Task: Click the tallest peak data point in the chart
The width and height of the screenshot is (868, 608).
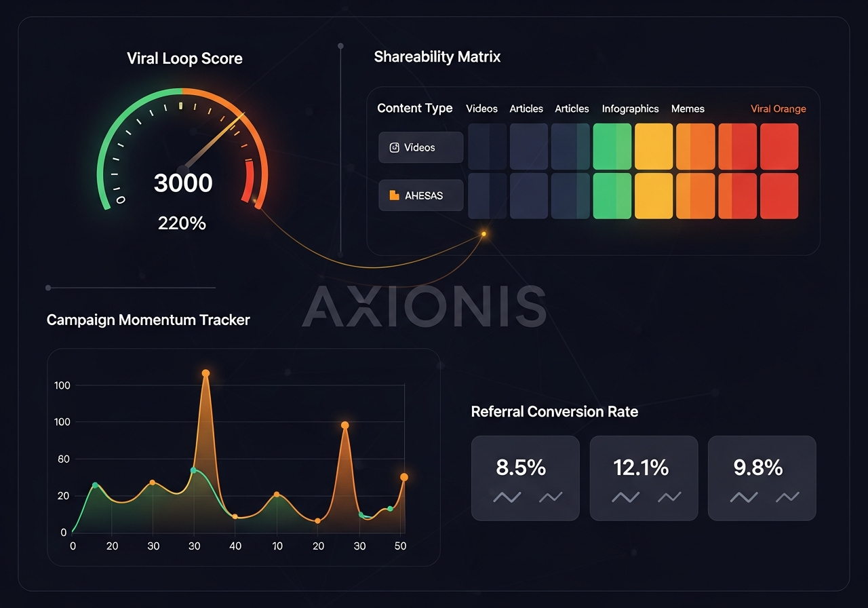Action: pos(205,373)
